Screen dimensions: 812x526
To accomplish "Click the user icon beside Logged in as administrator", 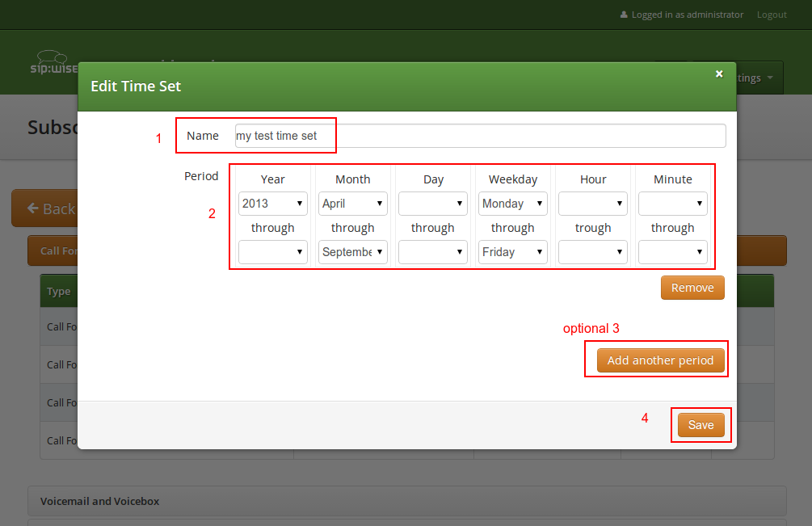I will (x=623, y=15).
